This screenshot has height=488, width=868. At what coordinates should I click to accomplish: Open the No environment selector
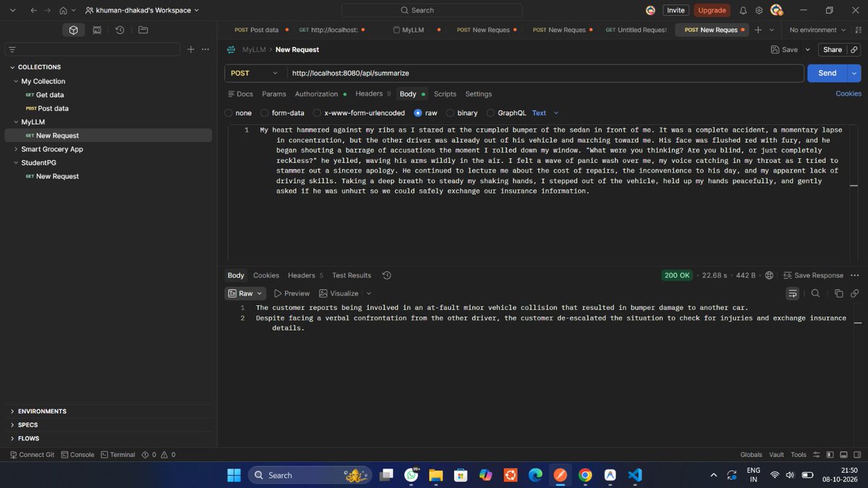coord(817,30)
